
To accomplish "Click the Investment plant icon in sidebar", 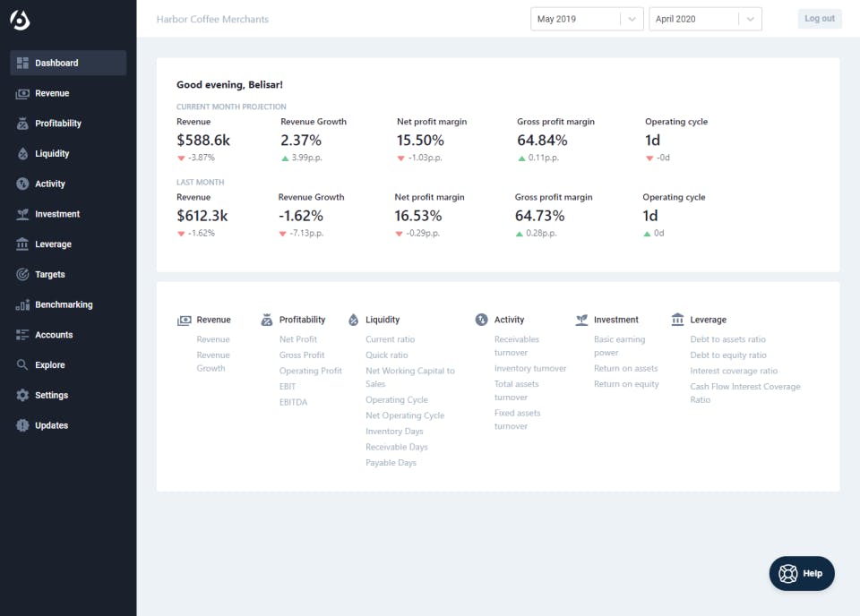I will click(22, 214).
